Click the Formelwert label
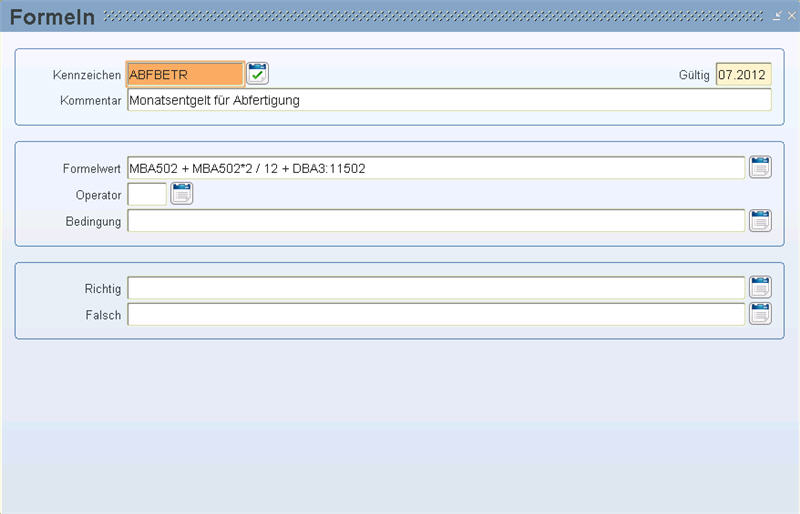 click(x=92, y=168)
